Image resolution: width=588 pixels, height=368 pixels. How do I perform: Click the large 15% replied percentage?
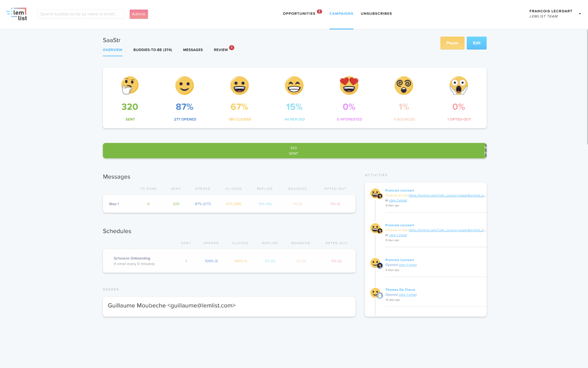294,107
